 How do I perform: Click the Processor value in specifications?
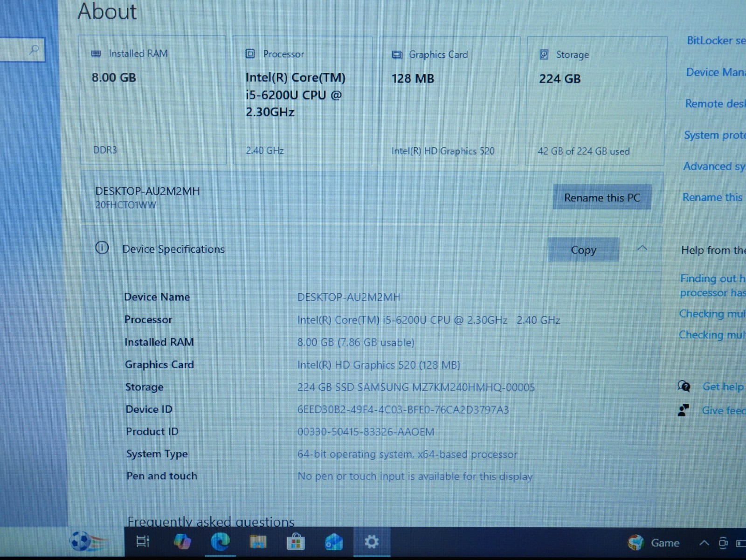point(428,320)
